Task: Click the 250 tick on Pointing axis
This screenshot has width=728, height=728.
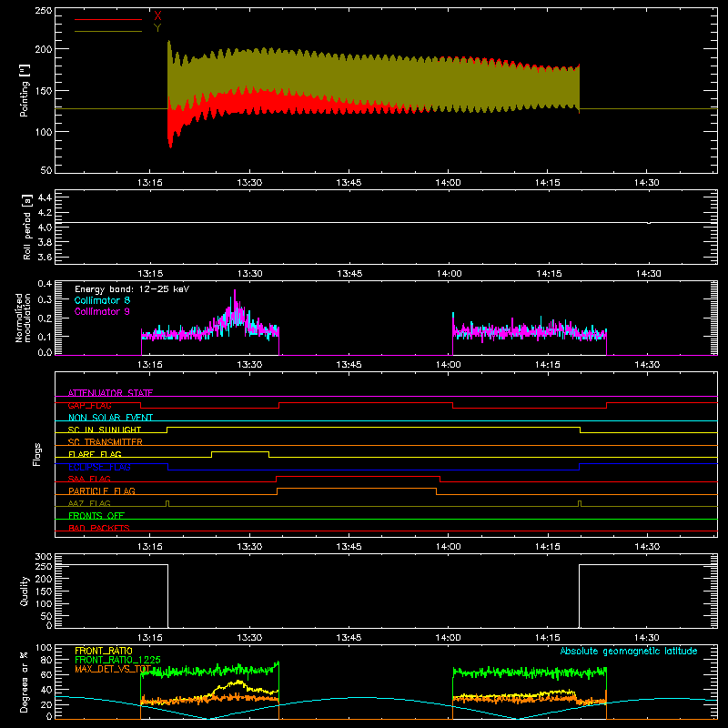Action: (x=43, y=11)
